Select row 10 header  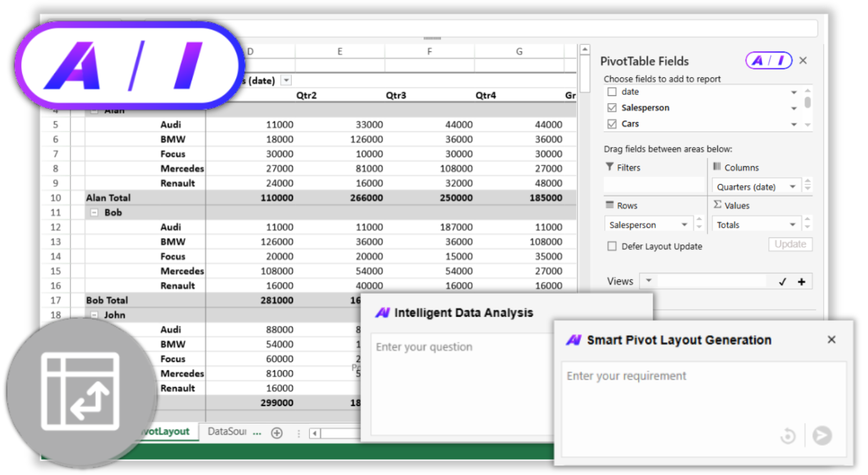point(55,198)
